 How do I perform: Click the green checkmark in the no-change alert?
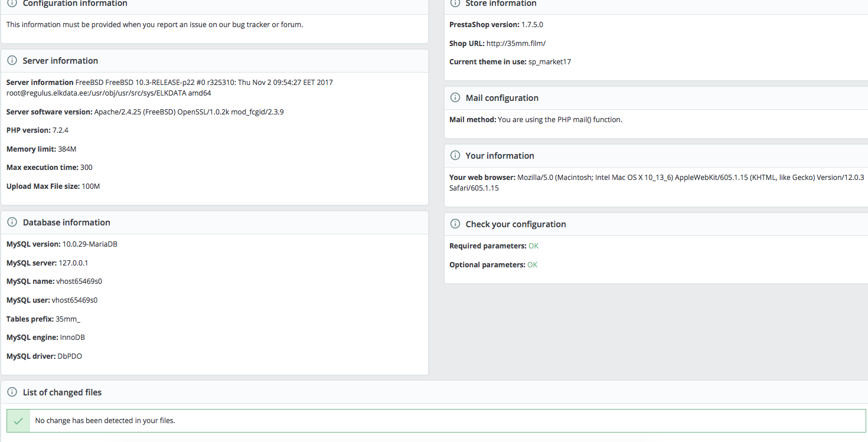(x=18, y=421)
